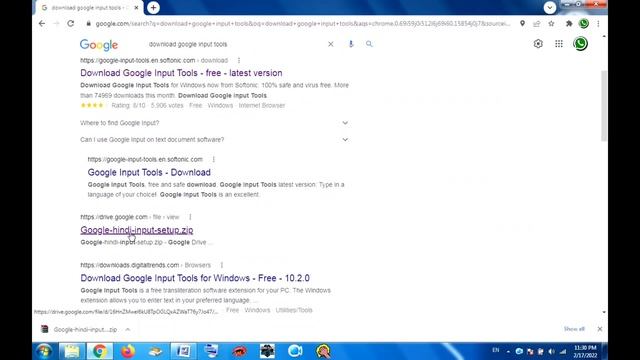Start voice search with microphone icon
640x360 pixels.
(351, 44)
